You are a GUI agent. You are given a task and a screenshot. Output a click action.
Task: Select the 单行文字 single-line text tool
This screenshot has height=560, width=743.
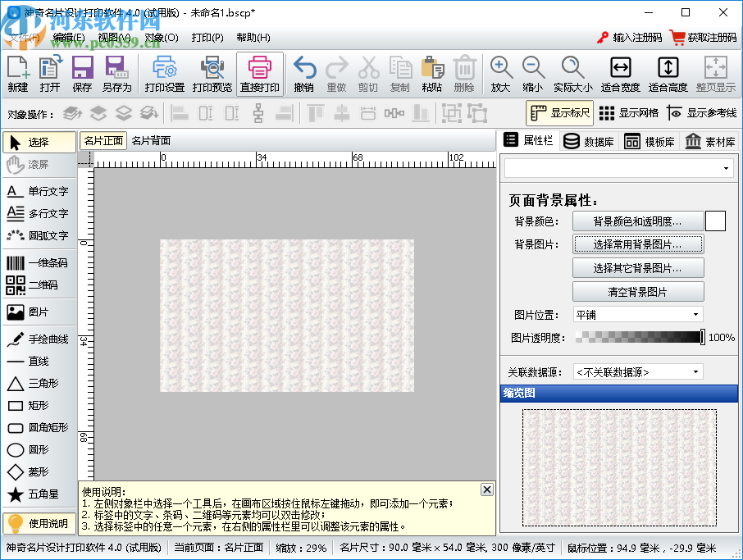[x=39, y=191]
